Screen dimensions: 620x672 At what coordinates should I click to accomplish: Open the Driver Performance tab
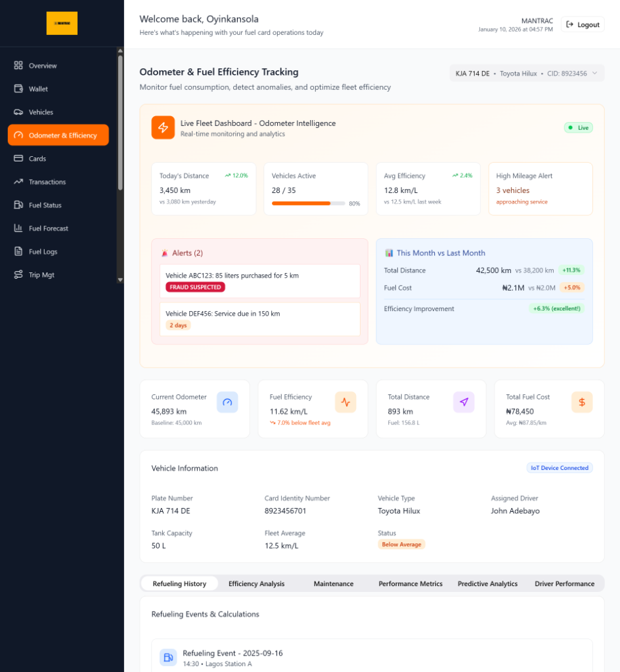pyautogui.click(x=564, y=583)
